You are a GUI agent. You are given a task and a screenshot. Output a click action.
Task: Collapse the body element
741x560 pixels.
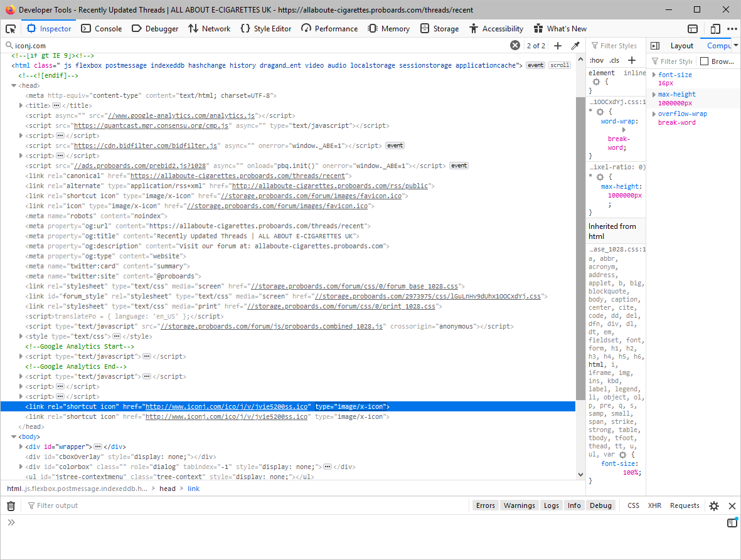tap(14, 436)
